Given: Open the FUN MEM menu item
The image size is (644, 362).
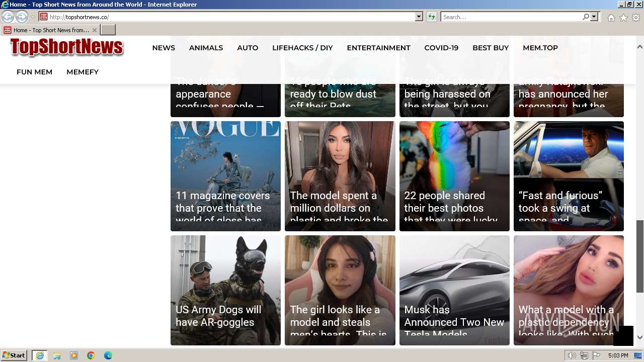Looking at the screenshot, I should tap(34, 72).
